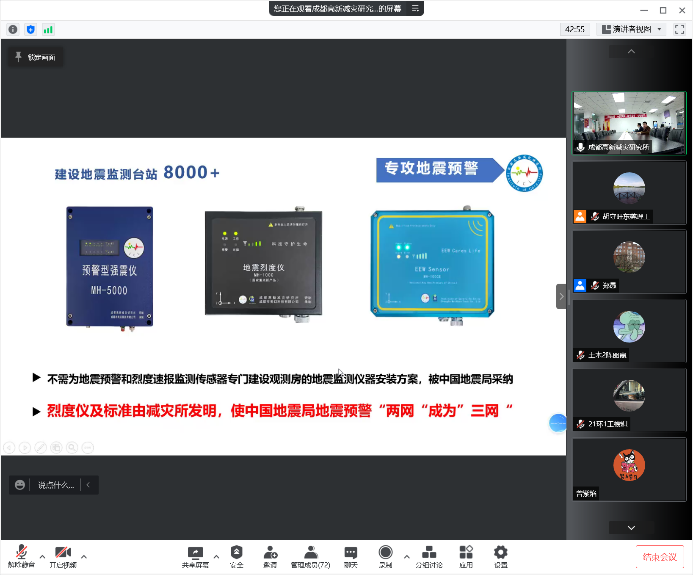
Task: Open the invite participants icon
Action: [270, 555]
